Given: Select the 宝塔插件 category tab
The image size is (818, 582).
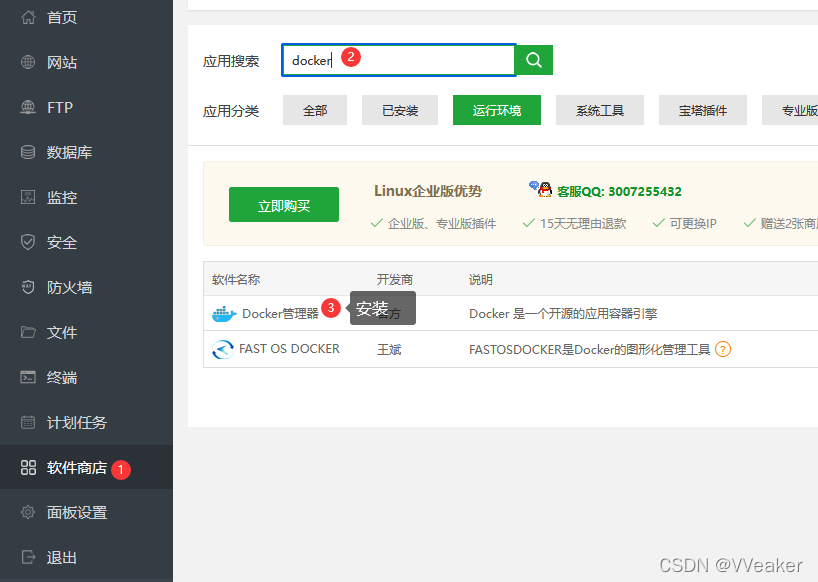Looking at the screenshot, I should [x=703, y=110].
